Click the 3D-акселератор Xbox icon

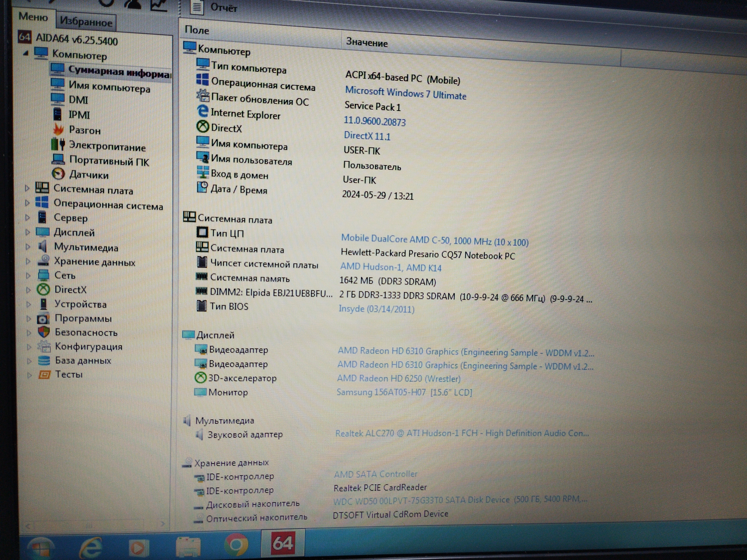click(x=200, y=377)
